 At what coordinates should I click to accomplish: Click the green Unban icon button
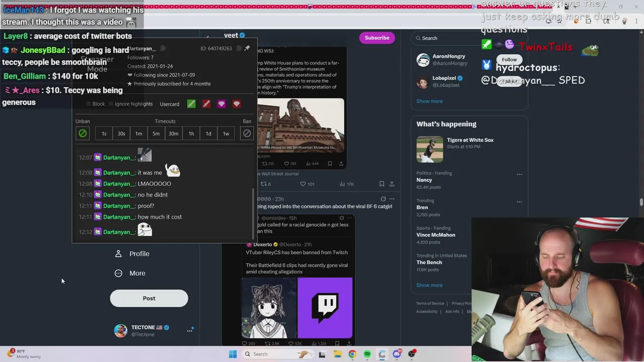pyautogui.click(x=83, y=133)
